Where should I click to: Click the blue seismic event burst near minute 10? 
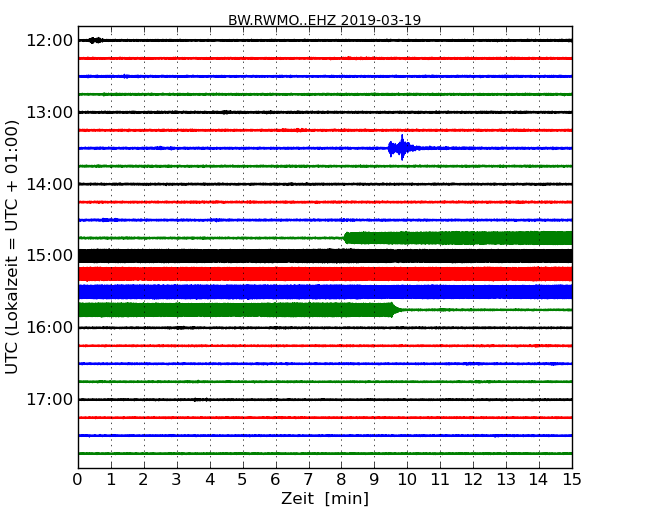pyautogui.click(x=401, y=148)
